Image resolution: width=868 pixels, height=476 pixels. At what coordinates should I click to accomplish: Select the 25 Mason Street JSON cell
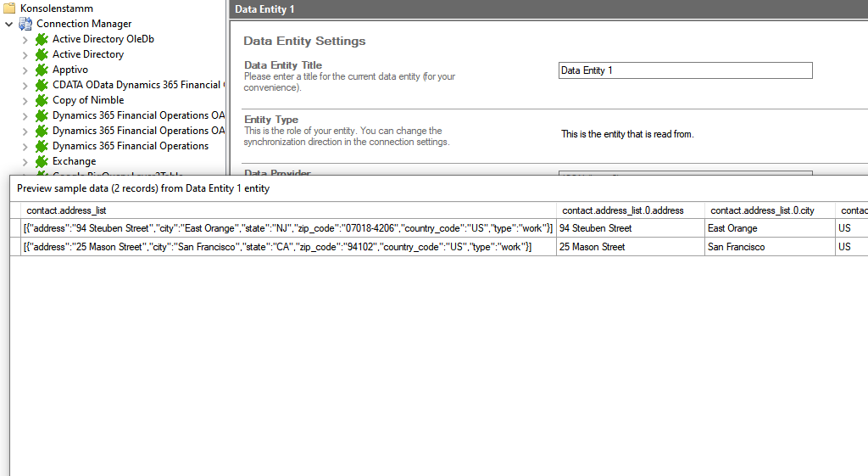point(288,247)
